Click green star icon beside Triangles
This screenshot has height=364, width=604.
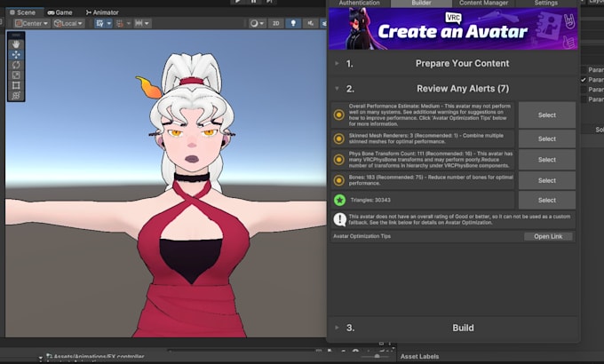pos(339,201)
